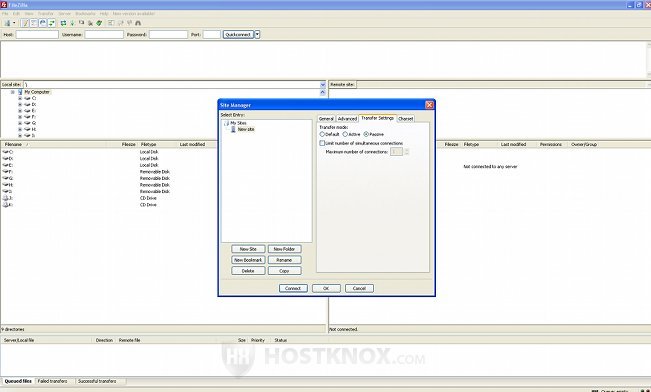Click the Port input field
This screenshot has width=651, height=392.
click(x=212, y=34)
